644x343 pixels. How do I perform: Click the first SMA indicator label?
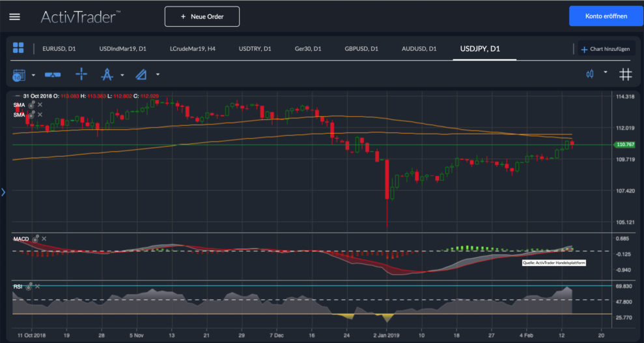click(x=20, y=105)
